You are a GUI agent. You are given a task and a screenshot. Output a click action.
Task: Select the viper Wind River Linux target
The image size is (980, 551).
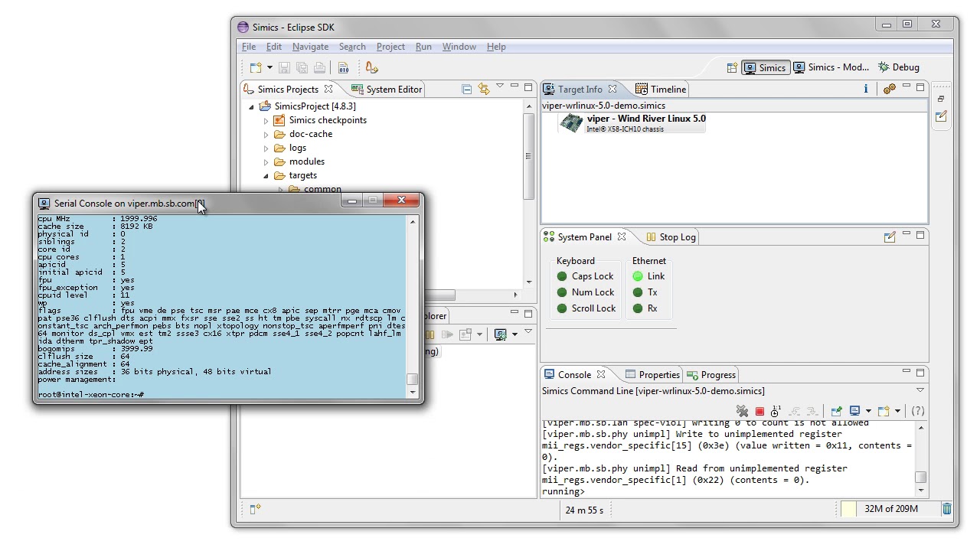coord(632,123)
